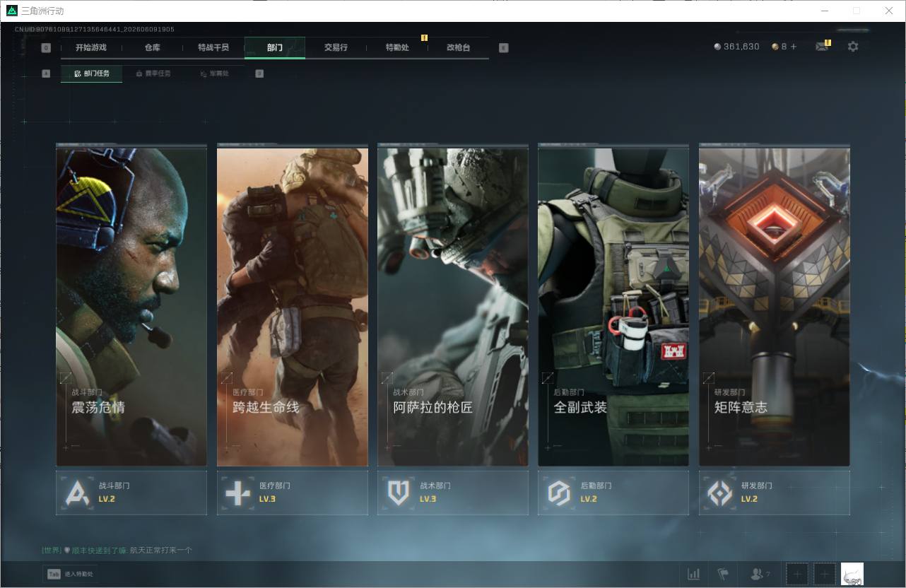Select the 部门 tab
906x588 pixels.
(275, 47)
